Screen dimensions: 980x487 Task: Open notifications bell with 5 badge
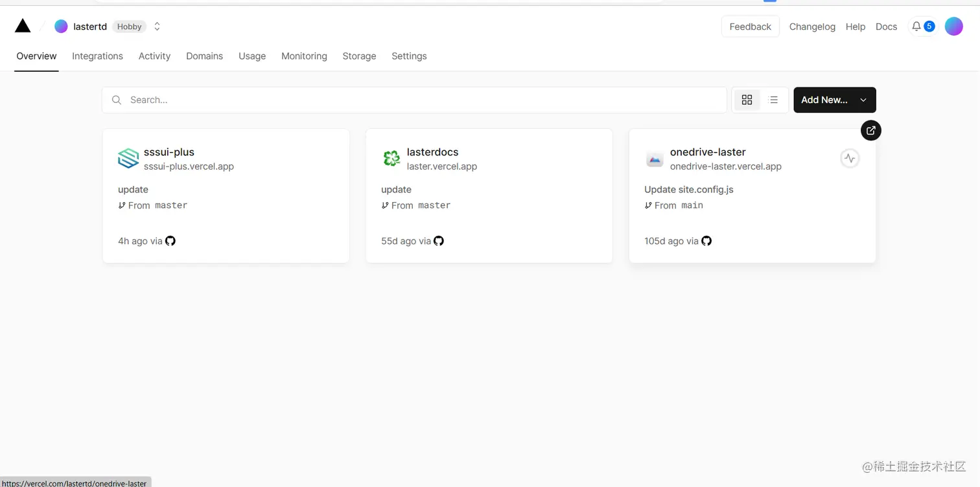point(922,27)
